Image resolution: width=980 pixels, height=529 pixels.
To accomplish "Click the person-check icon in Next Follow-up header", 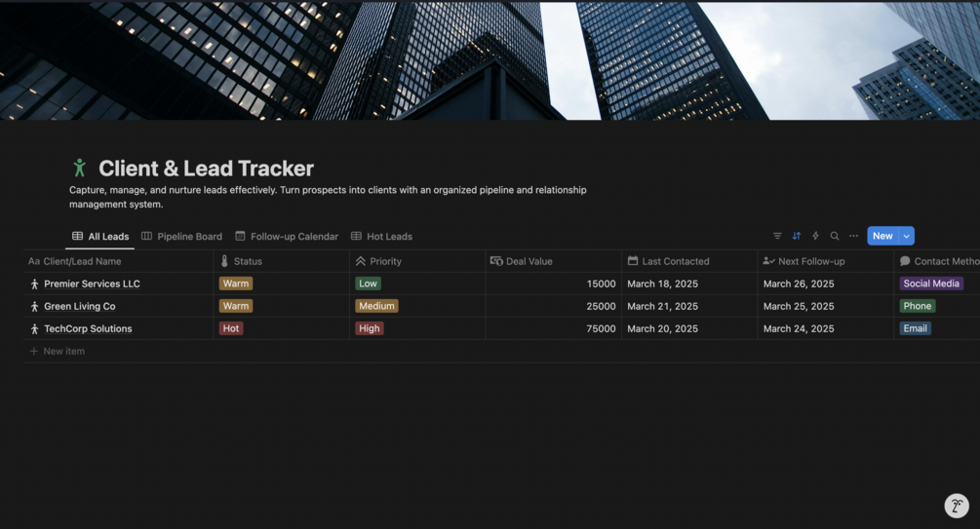I will click(768, 261).
